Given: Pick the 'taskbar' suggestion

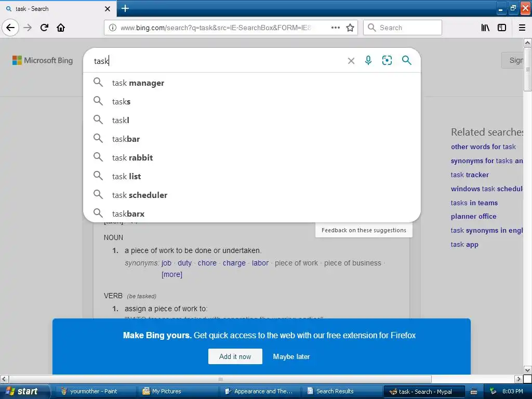Looking at the screenshot, I should point(252,139).
